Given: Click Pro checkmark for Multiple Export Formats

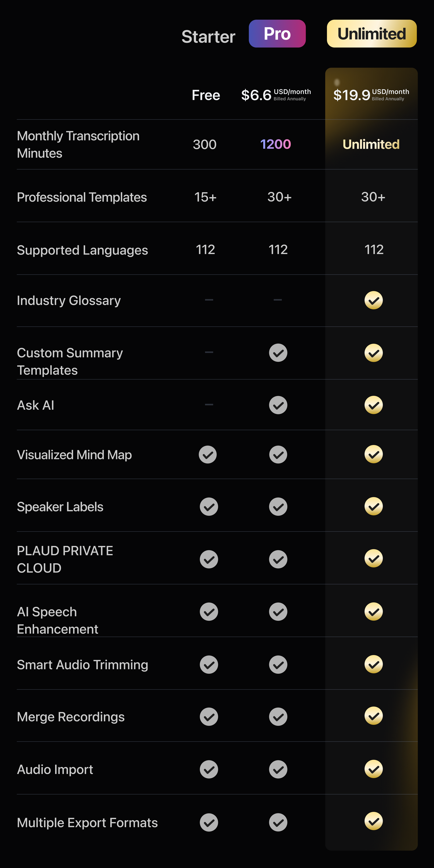Looking at the screenshot, I should 278,822.
